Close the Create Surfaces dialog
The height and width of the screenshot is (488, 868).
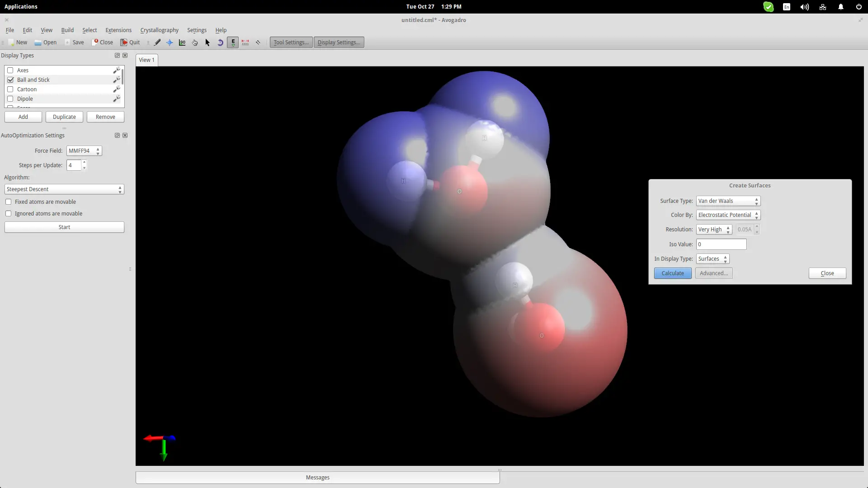coord(827,273)
